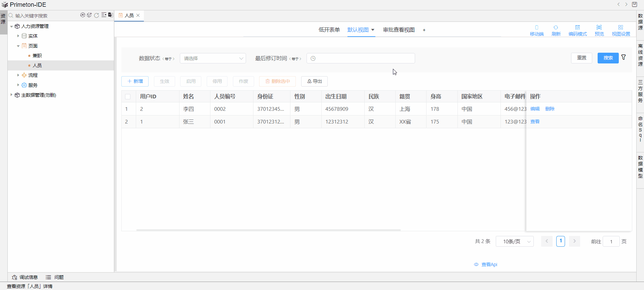Viewport: 644px width, 290px height.
Task: Click the 新增 add button
Action: pos(135,81)
